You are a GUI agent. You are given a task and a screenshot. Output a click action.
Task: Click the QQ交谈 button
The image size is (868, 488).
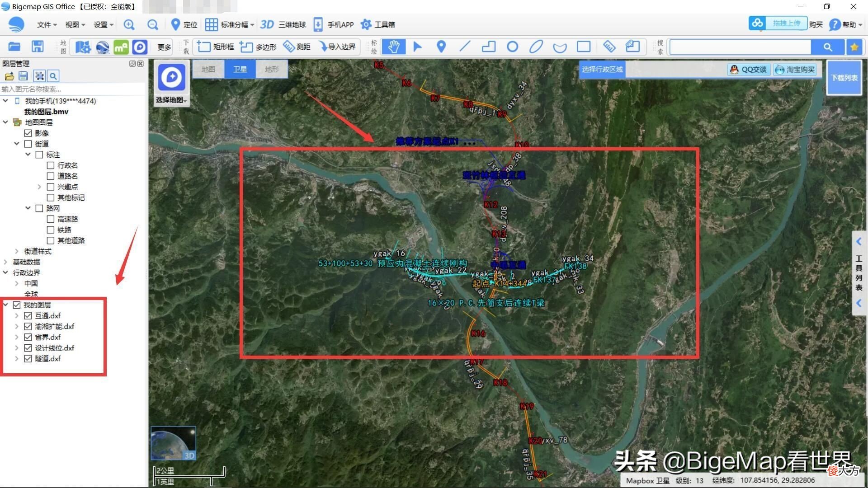click(749, 69)
